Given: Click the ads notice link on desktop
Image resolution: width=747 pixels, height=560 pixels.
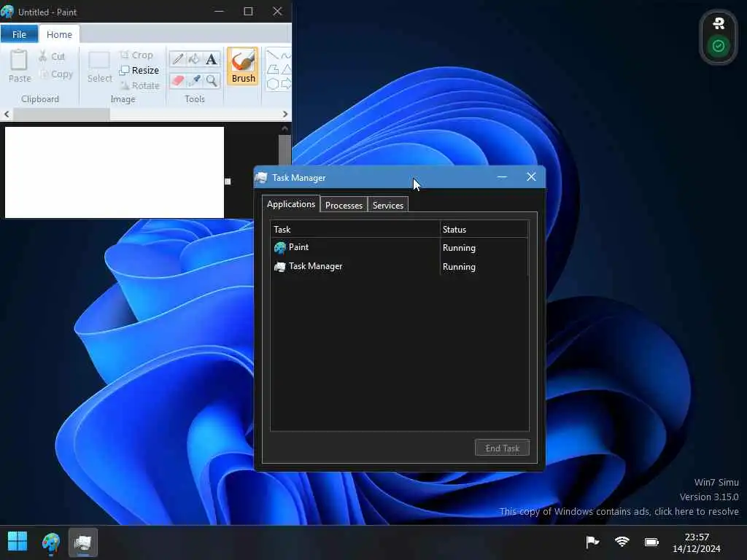Looking at the screenshot, I should (x=619, y=511).
